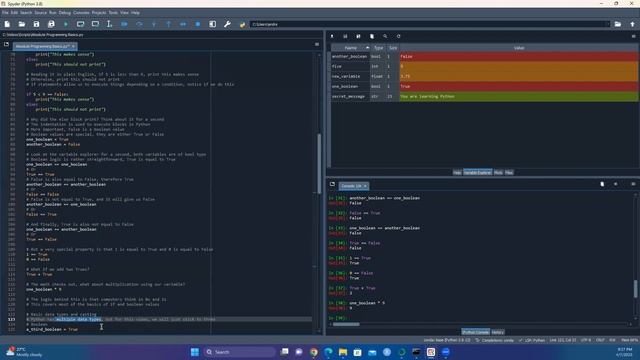This screenshot has height=360, width=640.
Task: Open IPython console pane options menu
Action: pyautogui.click(x=633, y=184)
